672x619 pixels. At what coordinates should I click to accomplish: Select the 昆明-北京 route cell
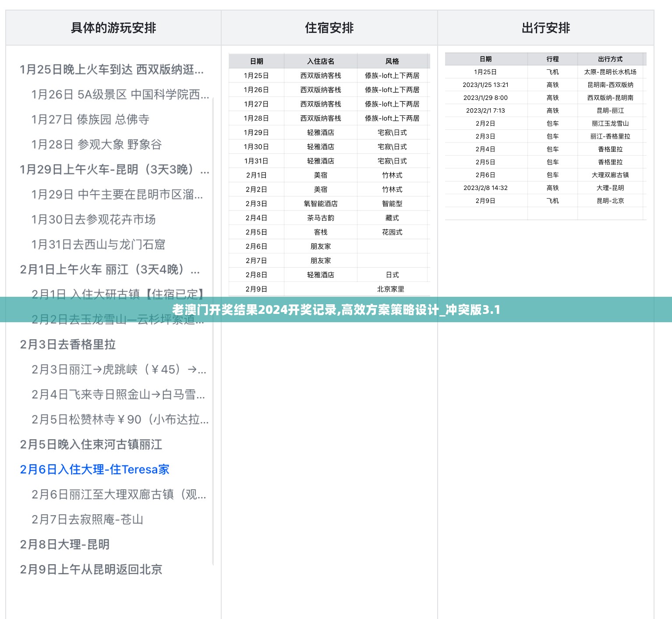coord(610,201)
